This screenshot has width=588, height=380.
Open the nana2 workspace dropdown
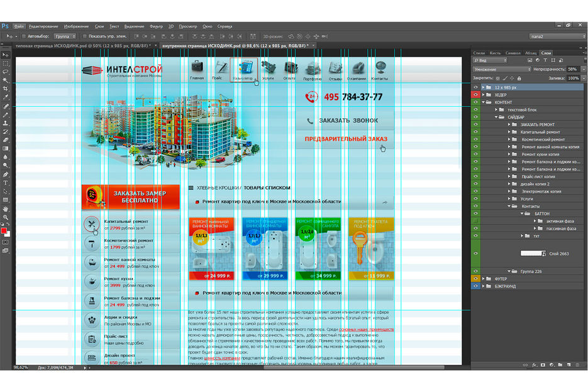point(558,36)
